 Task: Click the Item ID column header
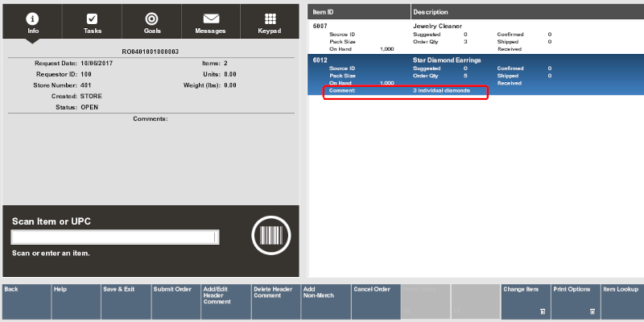(x=359, y=12)
